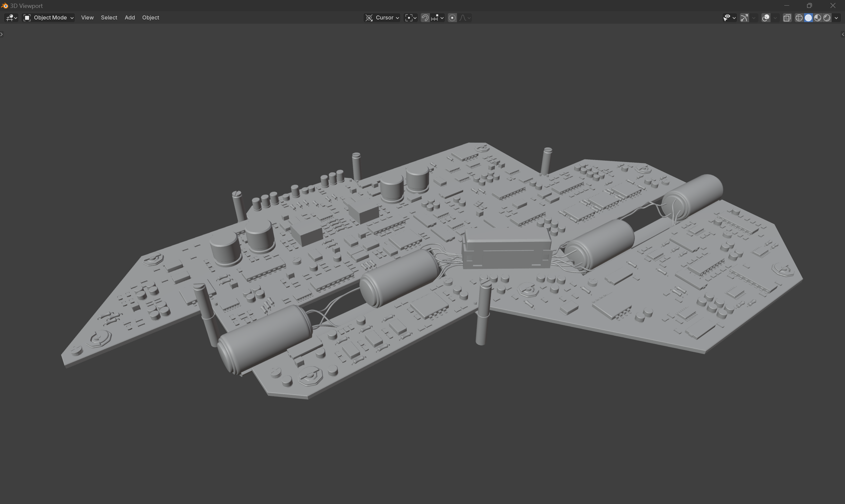
Task: Open the Cursor transform orientation dropdown
Action: pyautogui.click(x=382, y=18)
